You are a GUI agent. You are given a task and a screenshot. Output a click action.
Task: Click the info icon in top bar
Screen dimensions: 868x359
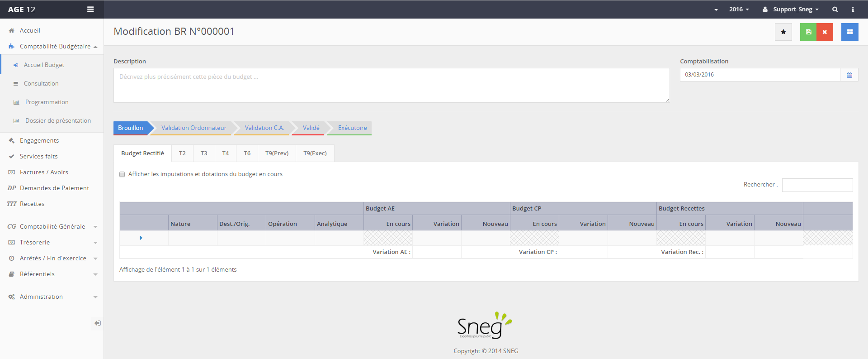[853, 10]
